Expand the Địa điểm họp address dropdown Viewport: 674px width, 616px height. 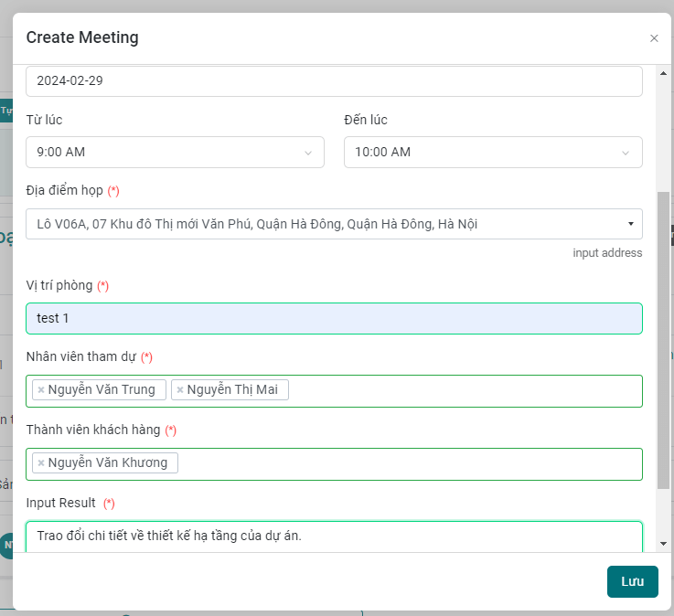pos(630,224)
